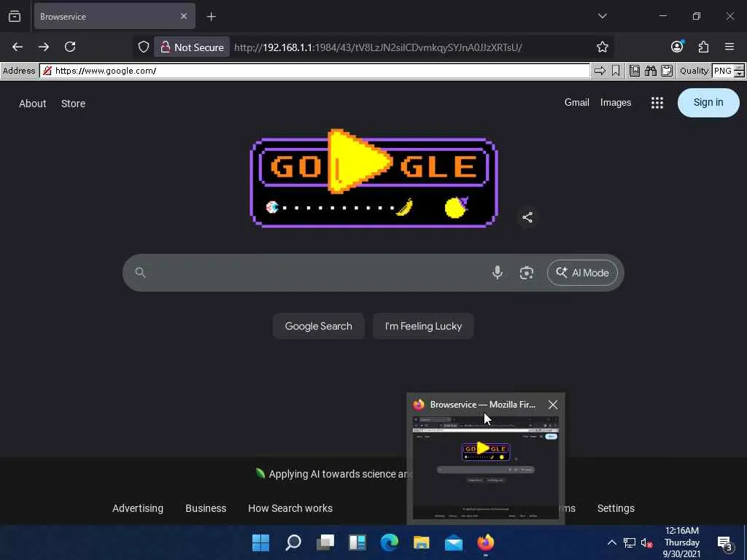Click the Browservice Go arrow icon
747x560 pixels.
click(x=600, y=71)
